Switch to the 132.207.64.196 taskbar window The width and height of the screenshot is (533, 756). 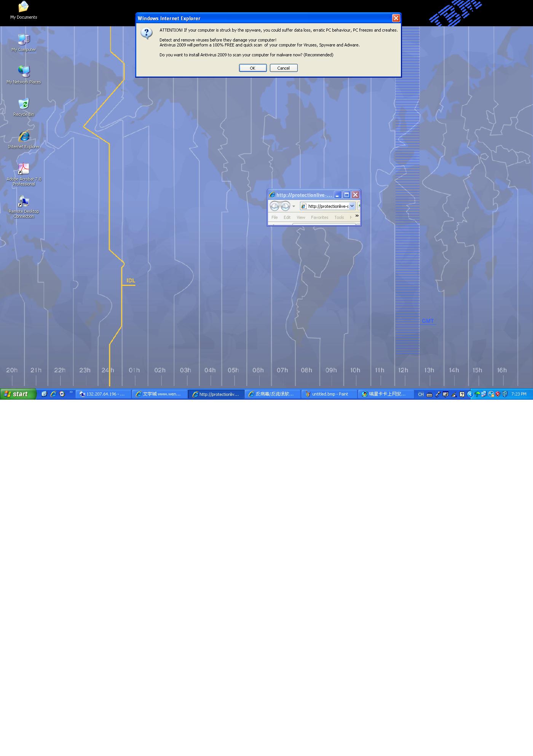pos(104,394)
